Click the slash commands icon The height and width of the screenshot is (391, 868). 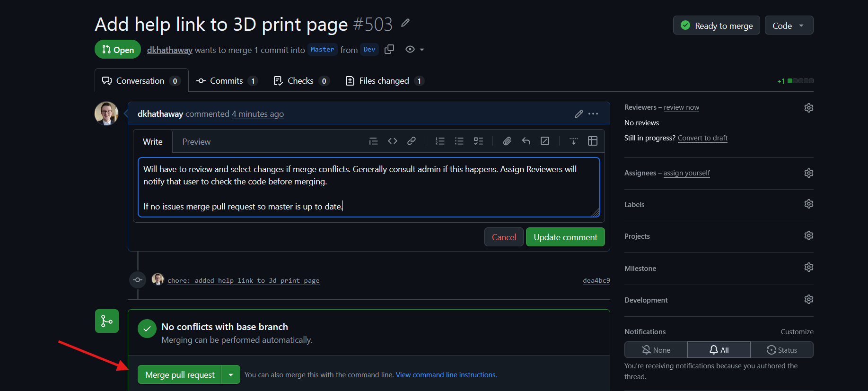pos(545,141)
